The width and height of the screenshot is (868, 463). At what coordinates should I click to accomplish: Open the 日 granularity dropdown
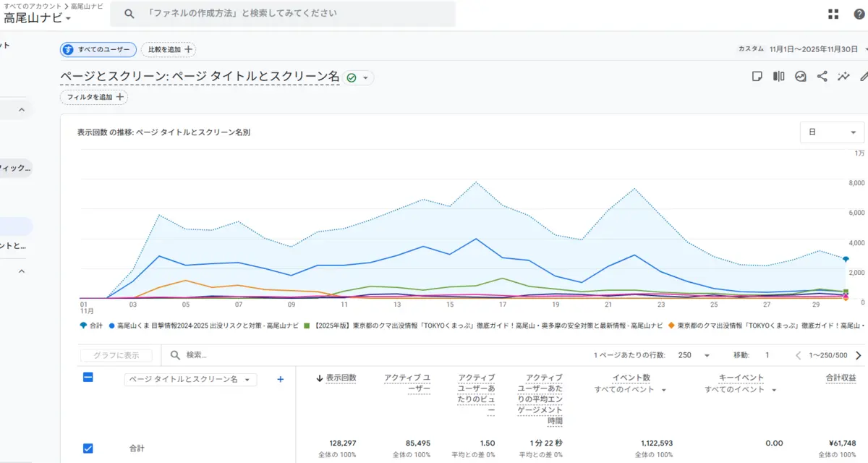tap(832, 132)
